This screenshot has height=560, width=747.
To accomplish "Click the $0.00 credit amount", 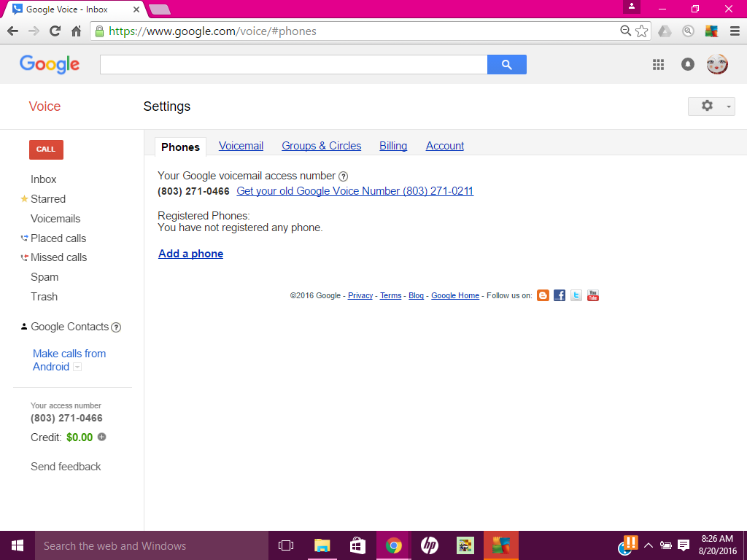I will [80, 437].
